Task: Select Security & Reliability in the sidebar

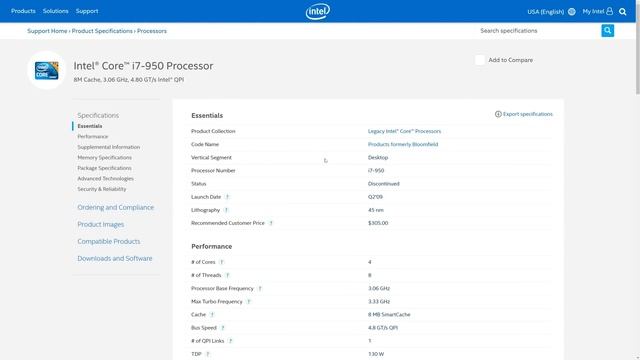Action: (x=102, y=189)
